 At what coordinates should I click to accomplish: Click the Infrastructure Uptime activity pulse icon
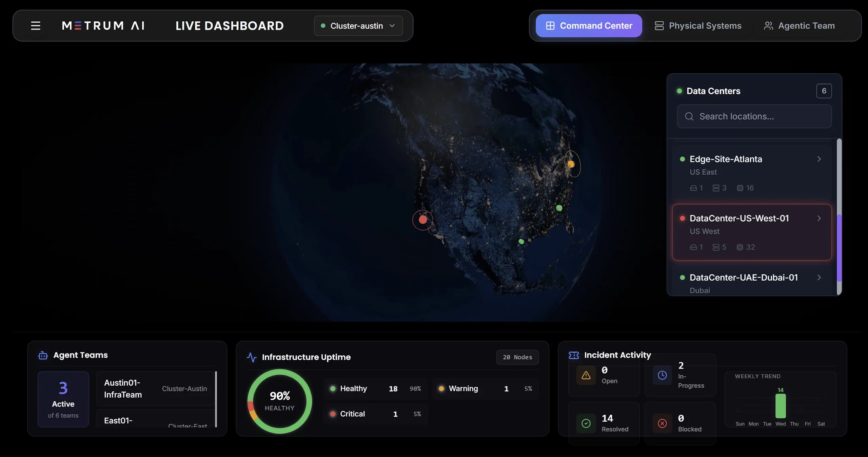click(x=252, y=357)
